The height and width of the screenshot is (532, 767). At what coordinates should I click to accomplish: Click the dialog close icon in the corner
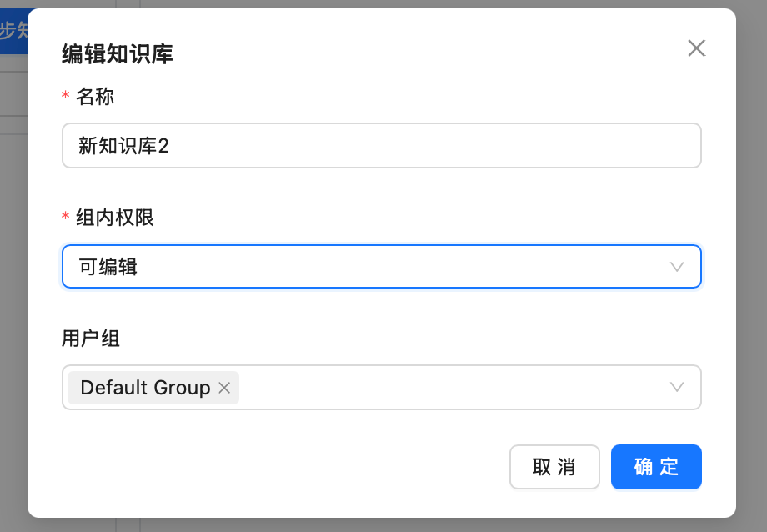697,48
